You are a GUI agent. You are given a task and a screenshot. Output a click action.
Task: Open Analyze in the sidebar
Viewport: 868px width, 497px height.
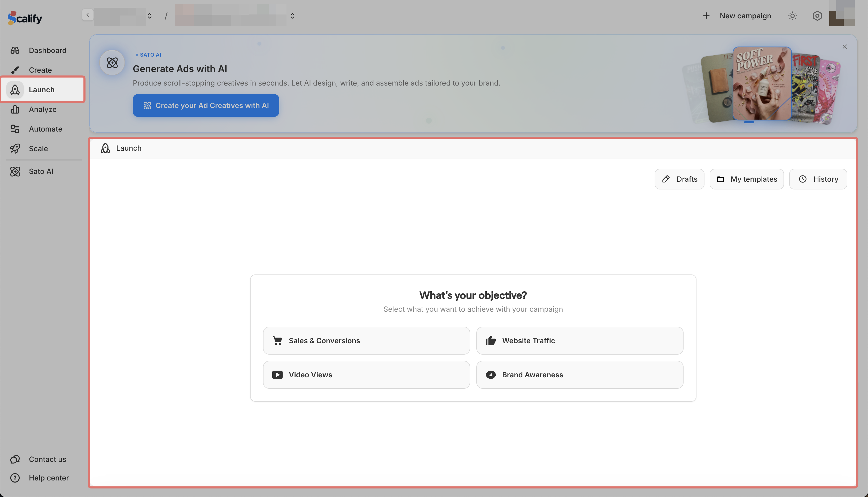click(x=43, y=109)
